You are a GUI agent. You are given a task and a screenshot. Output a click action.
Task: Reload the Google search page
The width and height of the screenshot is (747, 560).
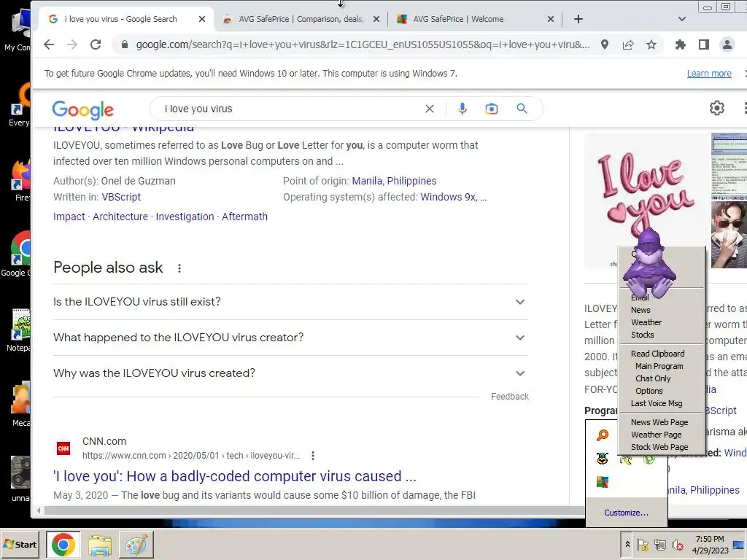tap(96, 44)
